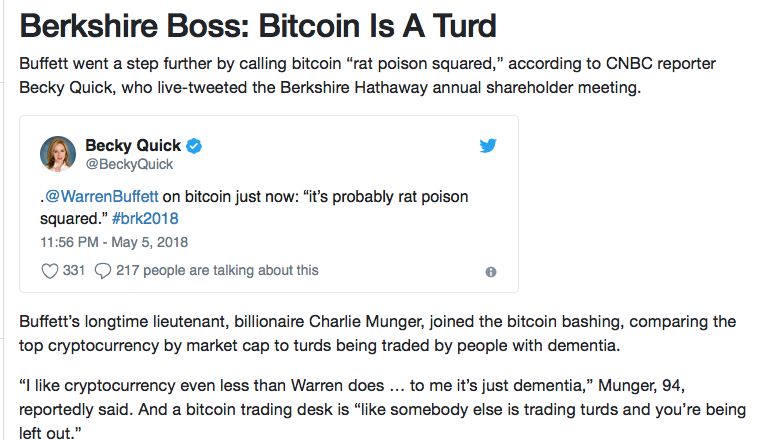Click Becky Quick's blue verified badge
This screenshot has width=768, height=440.
point(194,146)
